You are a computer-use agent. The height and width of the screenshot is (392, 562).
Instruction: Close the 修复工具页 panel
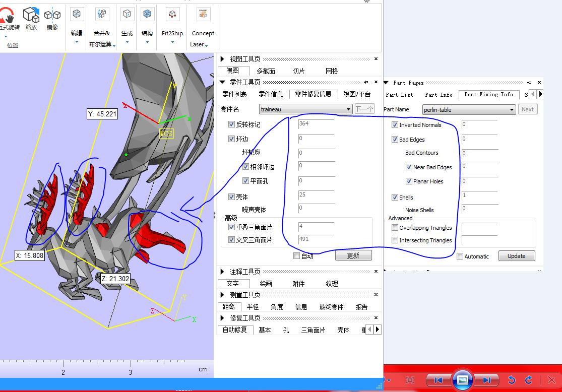click(376, 318)
